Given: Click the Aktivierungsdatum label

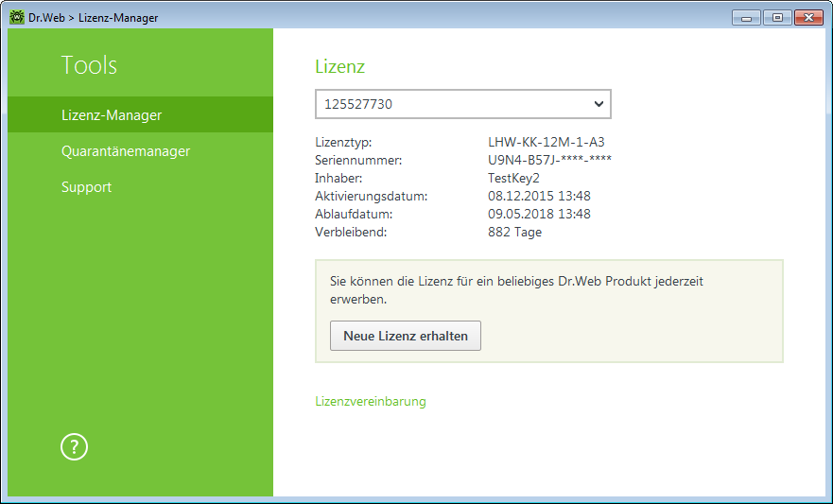Looking at the screenshot, I should (372, 196).
